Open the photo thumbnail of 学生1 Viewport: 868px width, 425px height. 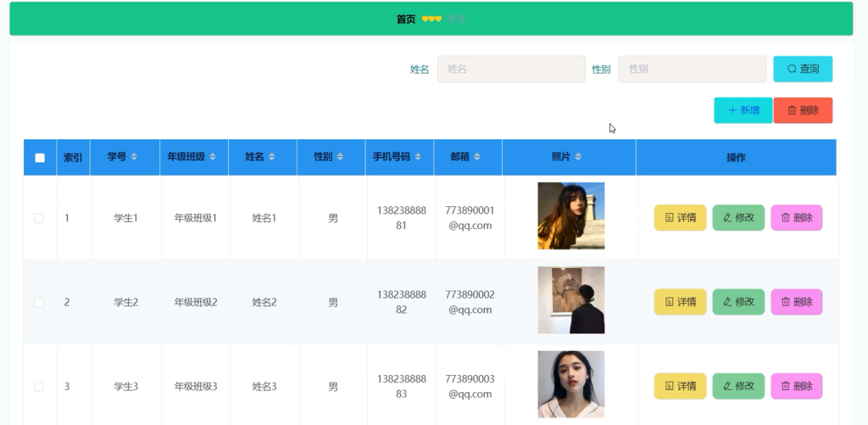(570, 215)
